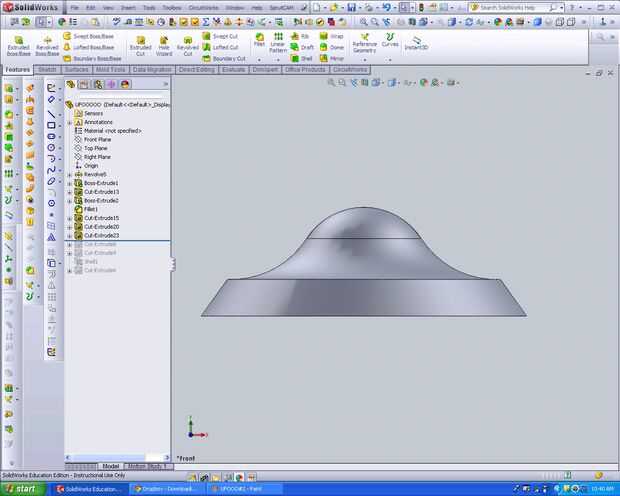Toggle Instant3D mode
This screenshot has height=496, width=620.
[x=416, y=43]
